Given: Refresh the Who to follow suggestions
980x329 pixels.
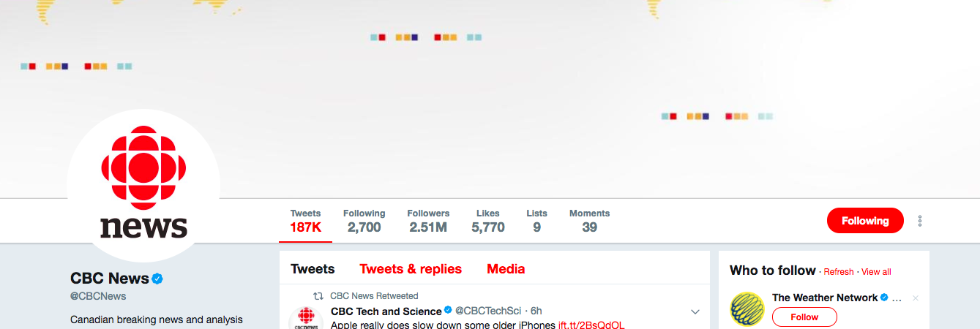Looking at the screenshot, I should click(839, 272).
